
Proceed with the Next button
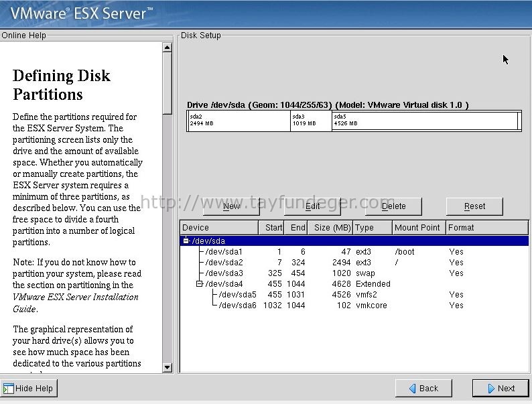(501, 388)
